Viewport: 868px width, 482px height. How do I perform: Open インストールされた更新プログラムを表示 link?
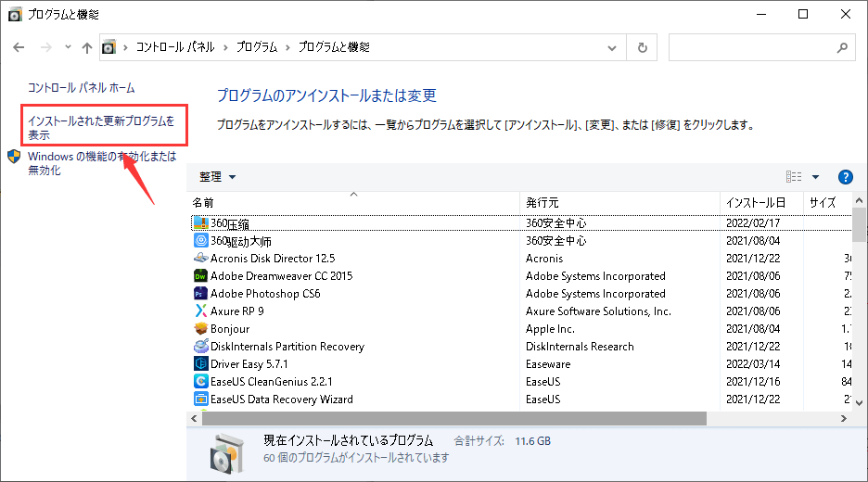101,127
